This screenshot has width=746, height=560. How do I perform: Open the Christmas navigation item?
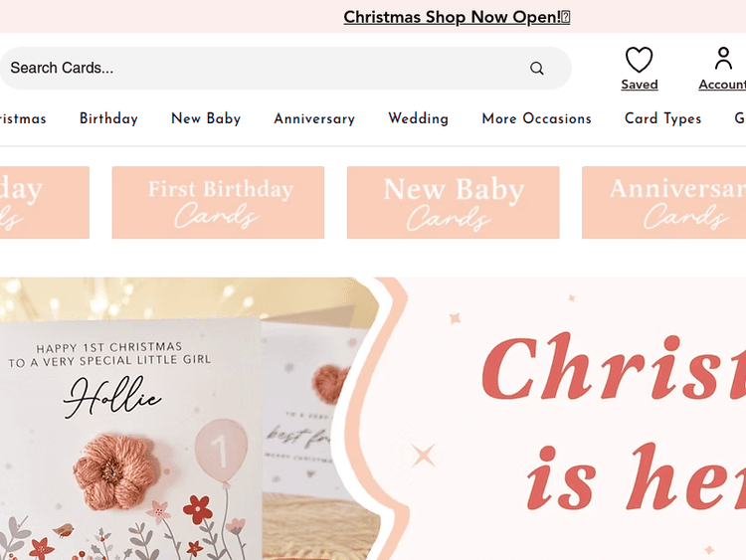[x=23, y=118]
